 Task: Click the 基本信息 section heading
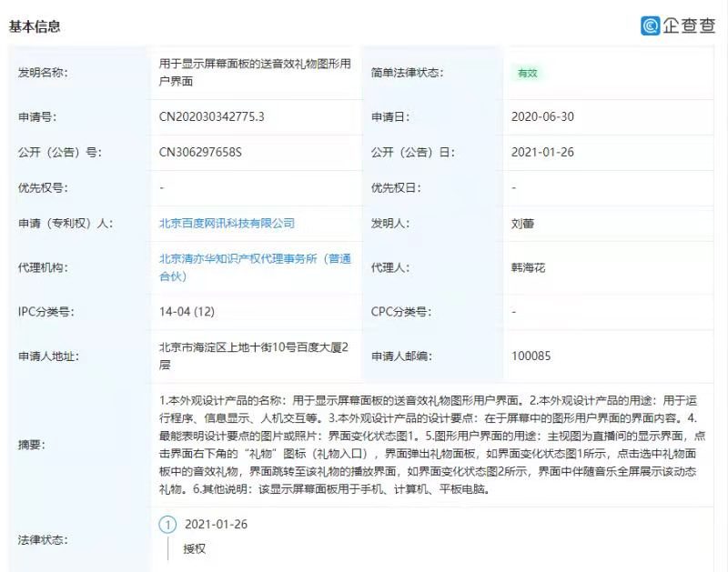pyautogui.click(x=35, y=26)
